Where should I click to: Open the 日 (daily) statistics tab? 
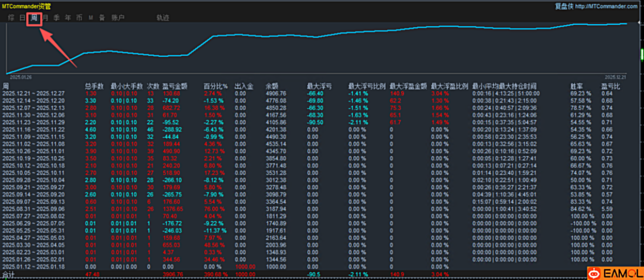pos(22,18)
